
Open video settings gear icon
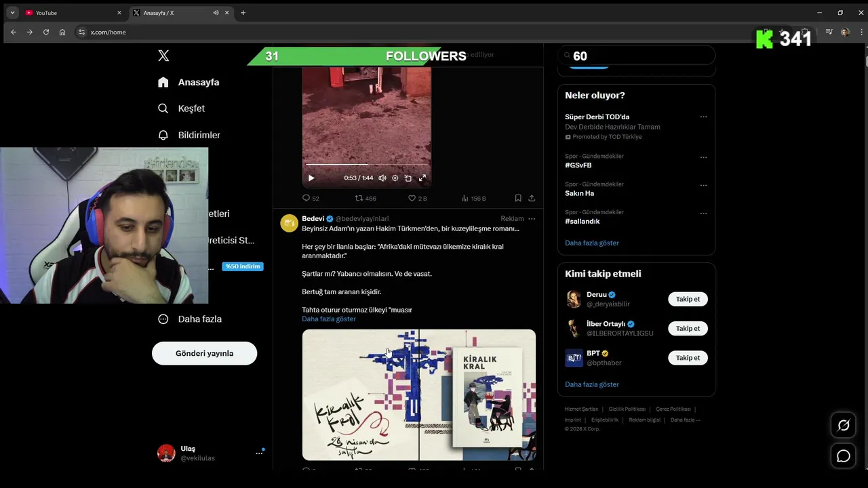(395, 178)
